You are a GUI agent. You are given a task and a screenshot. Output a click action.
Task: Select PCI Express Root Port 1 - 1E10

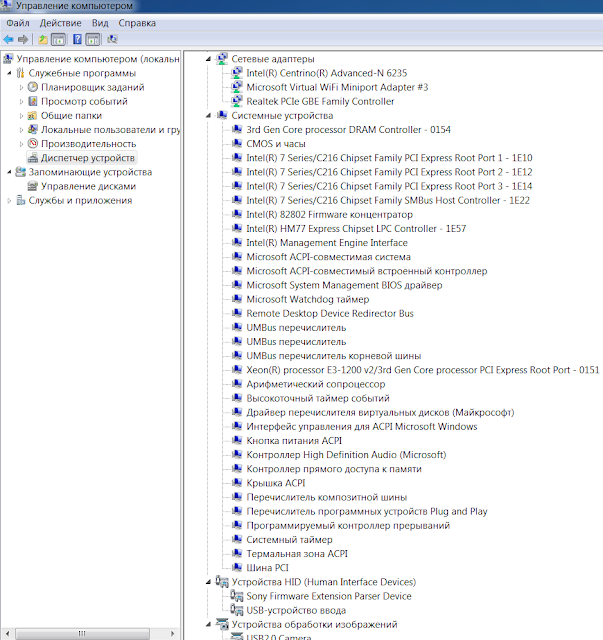click(x=389, y=158)
